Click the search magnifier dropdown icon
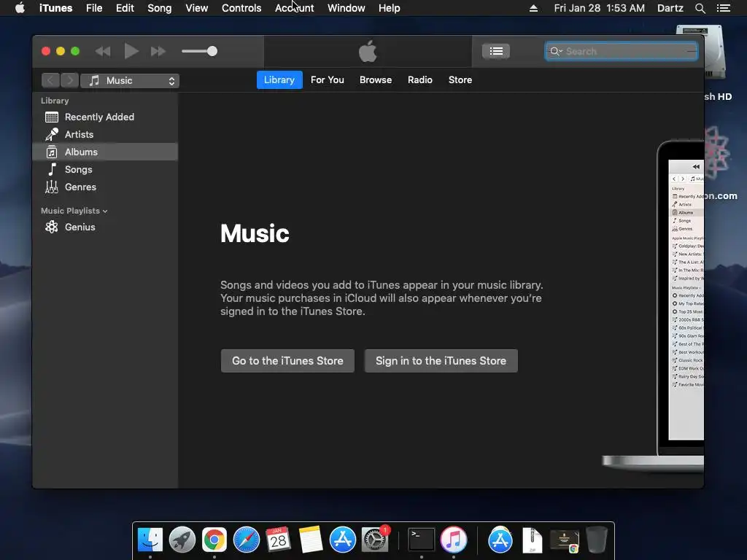This screenshot has height=560, width=747. [555, 51]
